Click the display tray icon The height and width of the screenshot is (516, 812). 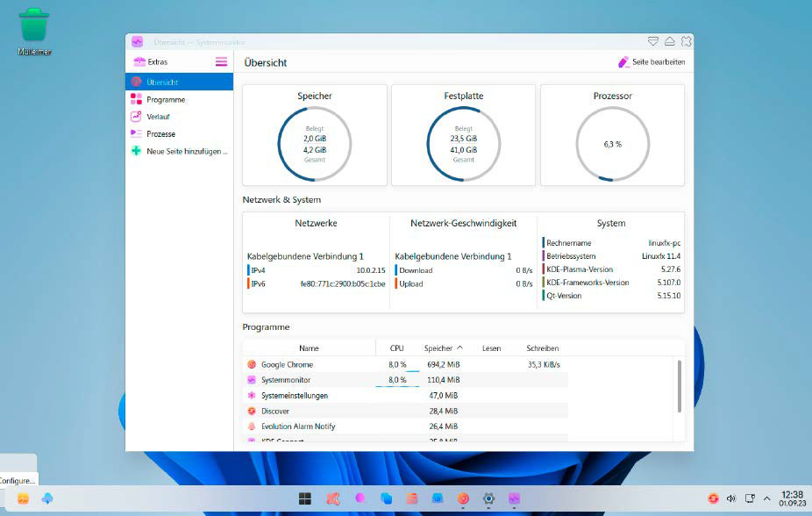tap(750, 498)
